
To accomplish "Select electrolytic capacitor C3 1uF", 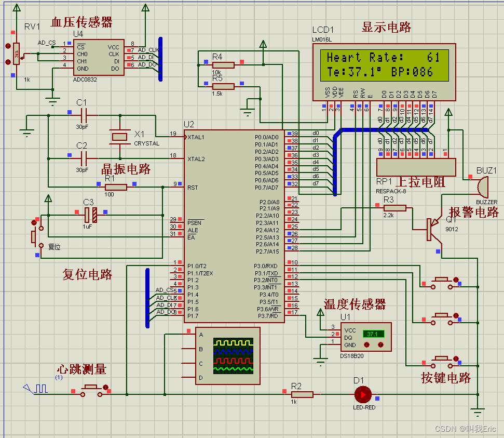I will click(x=91, y=215).
